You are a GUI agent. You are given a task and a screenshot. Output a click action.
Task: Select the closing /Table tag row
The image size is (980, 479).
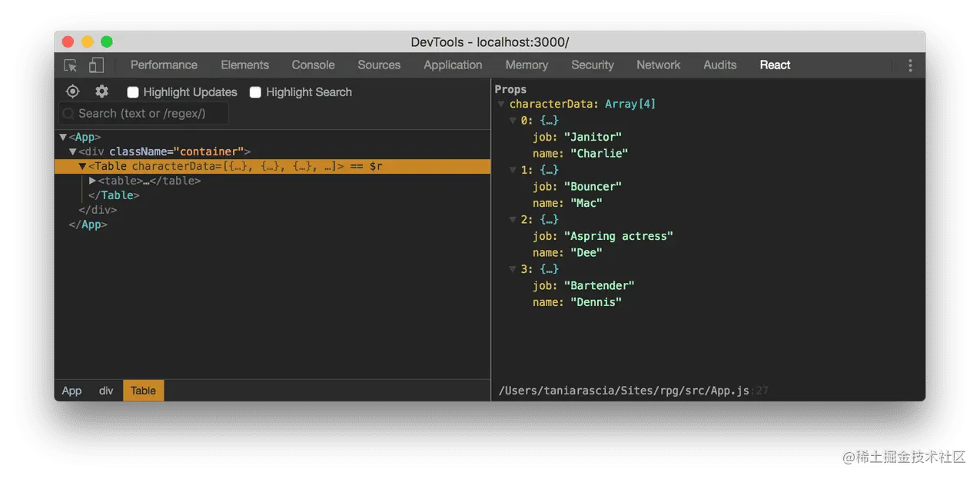[272, 195]
